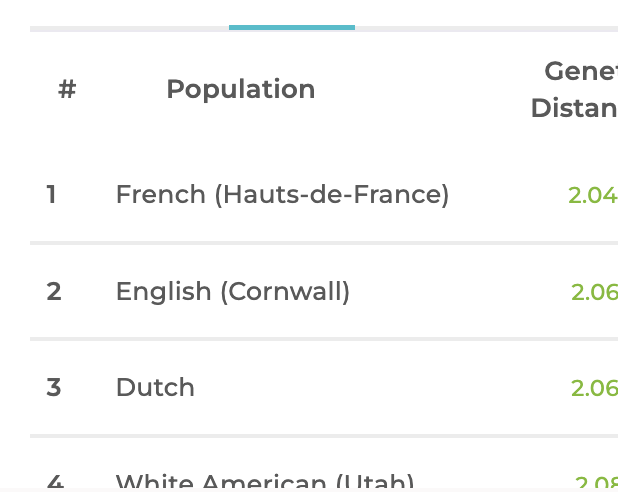This screenshot has width=618, height=492.
Task: Sort by the Population column header
Action: coord(240,89)
